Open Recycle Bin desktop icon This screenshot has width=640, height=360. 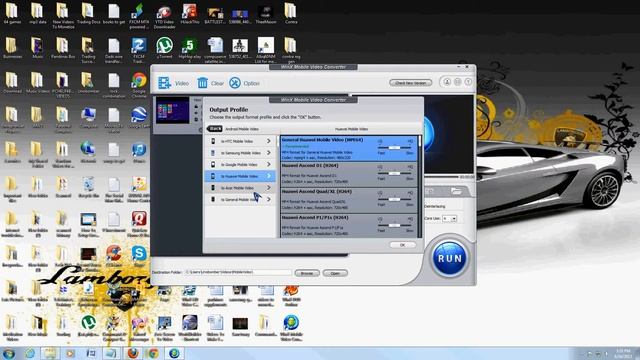pos(88,187)
